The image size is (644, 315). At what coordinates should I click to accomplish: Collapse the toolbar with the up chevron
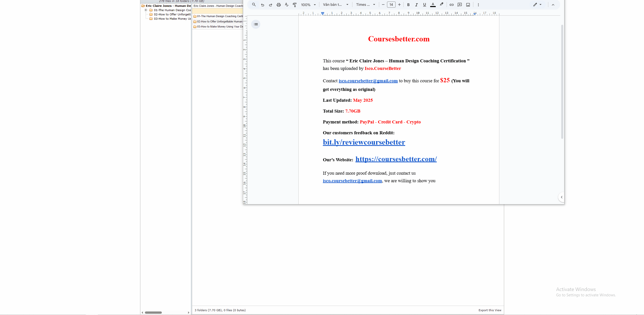click(x=553, y=5)
